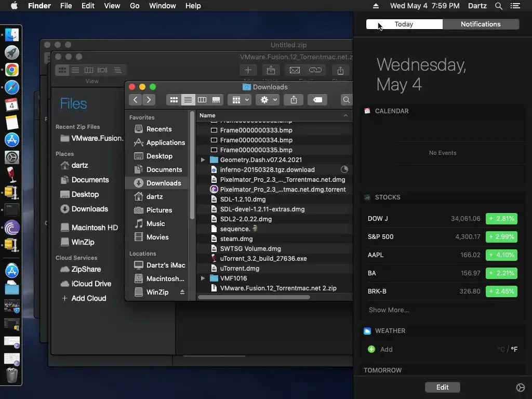Switch Downloads window to icon view
Screen dimensions: 532x399
[x=174, y=100]
